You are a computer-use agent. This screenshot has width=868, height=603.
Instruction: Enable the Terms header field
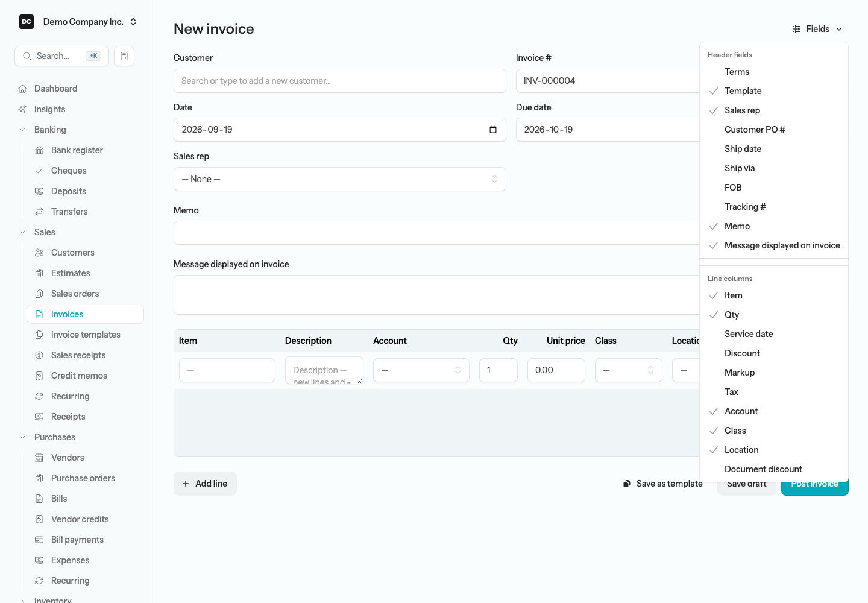click(x=774, y=72)
